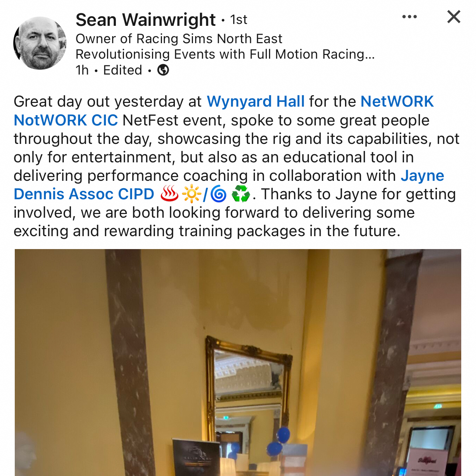Click the 1h post timestamp
The image size is (476, 476).
point(82,70)
